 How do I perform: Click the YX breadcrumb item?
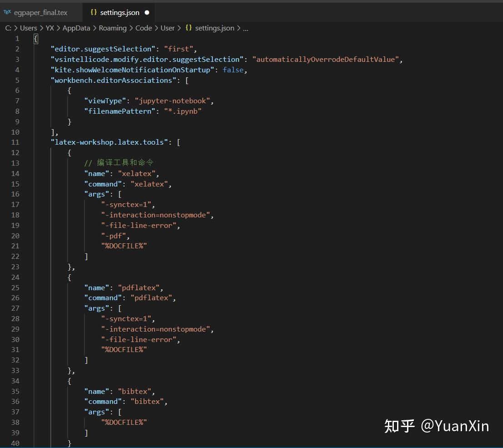[x=50, y=28]
